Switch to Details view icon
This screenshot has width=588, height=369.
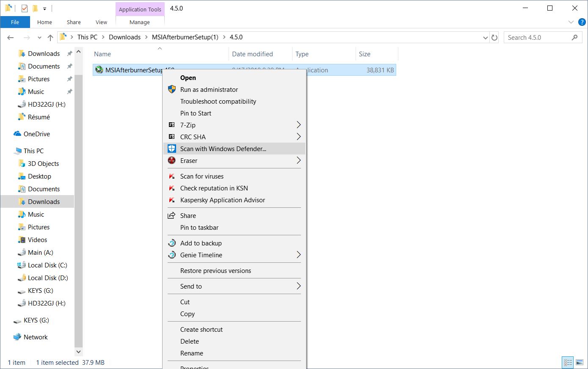568,363
